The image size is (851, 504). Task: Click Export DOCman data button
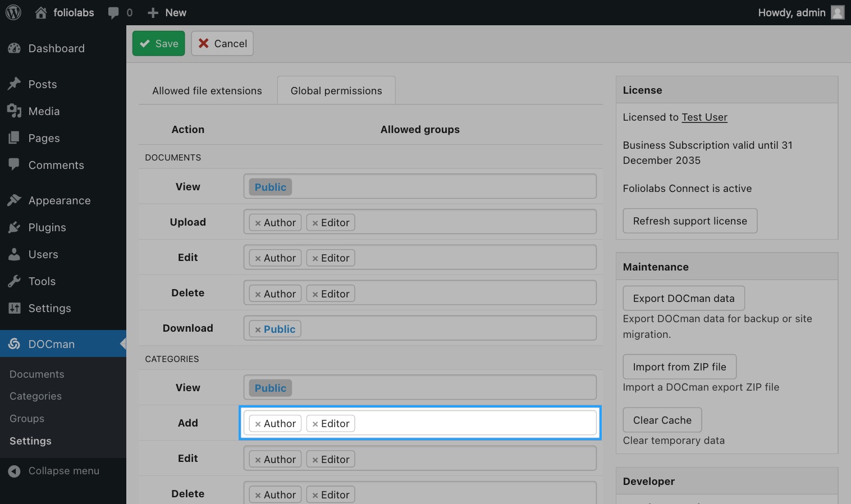tap(684, 298)
